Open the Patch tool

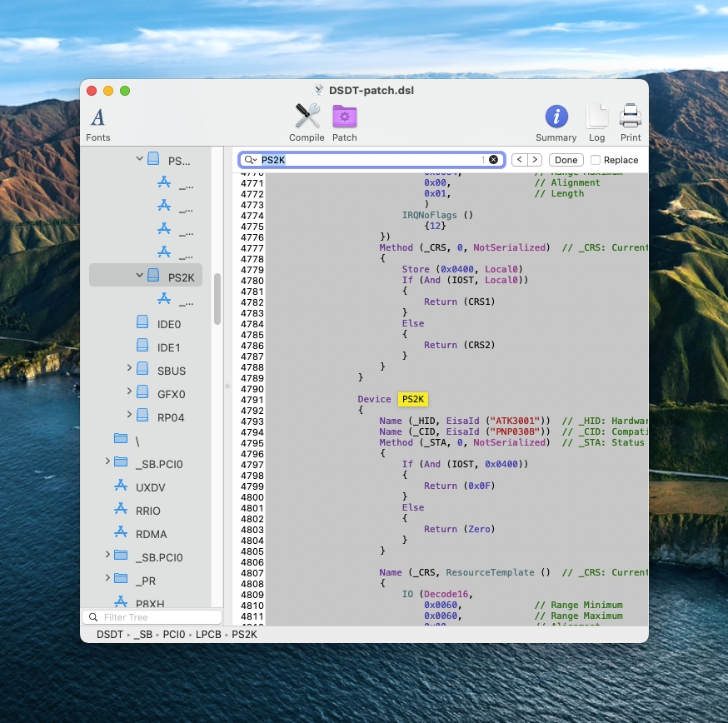point(344,117)
